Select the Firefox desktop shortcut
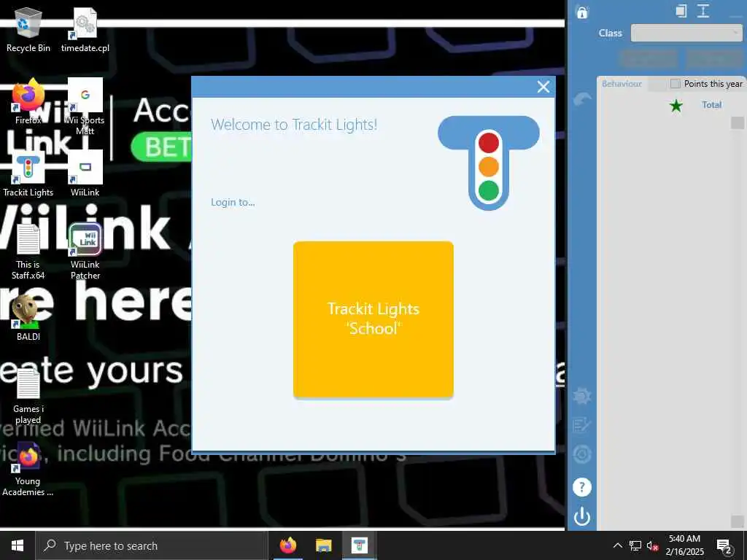 pos(28,102)
